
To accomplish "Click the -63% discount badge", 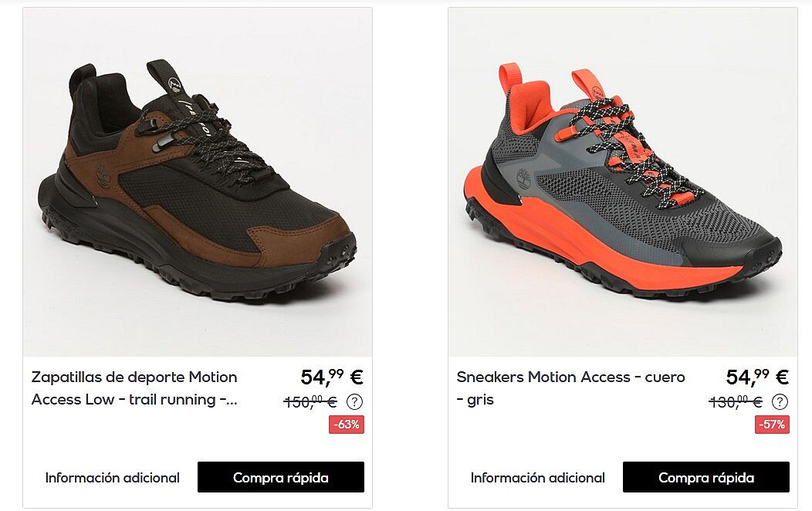I will tap(347, 425).
